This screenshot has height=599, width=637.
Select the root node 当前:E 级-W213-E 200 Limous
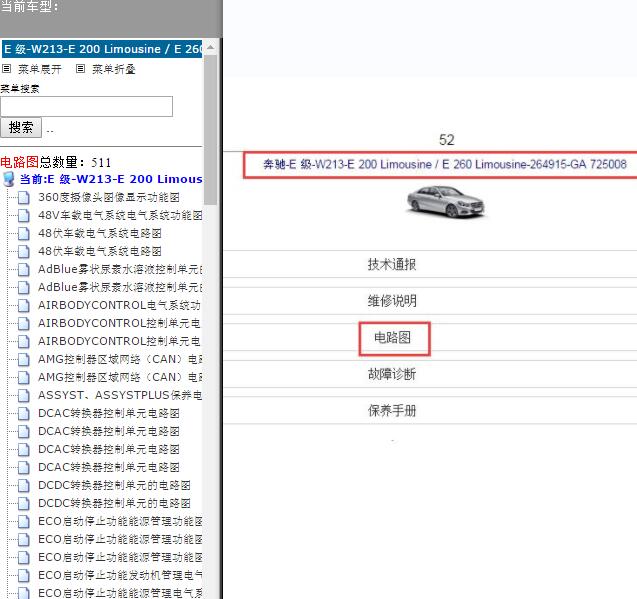(x=111, y=179)
